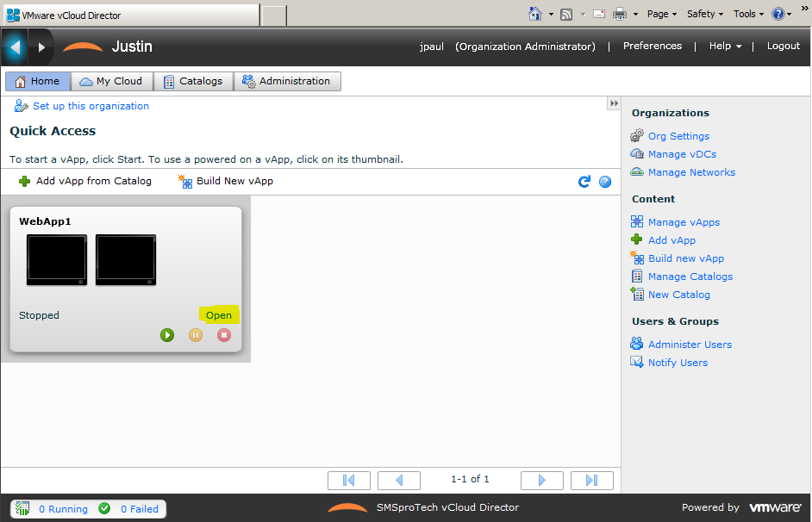Collapse the right side panel with arrows icon
Image resolution: width=812 pixels, height=522 pixels.
(614, 103)
